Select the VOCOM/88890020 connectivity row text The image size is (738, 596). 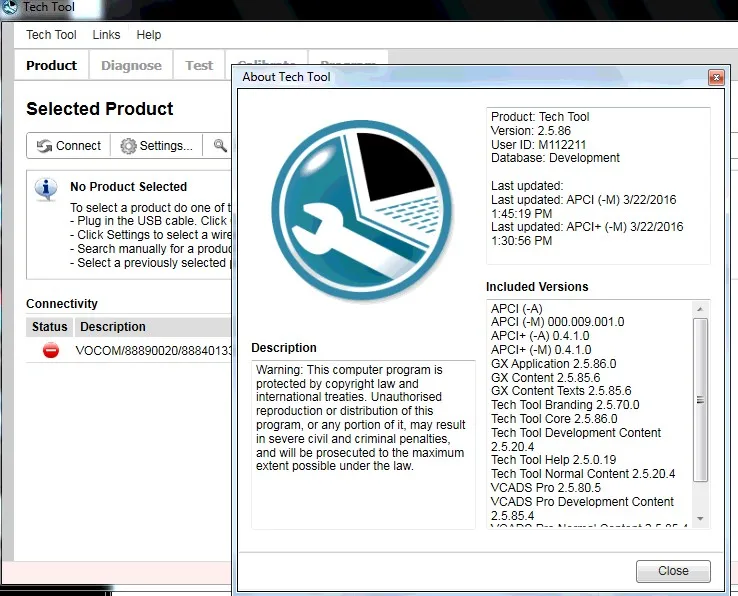[x=153, y=351]
